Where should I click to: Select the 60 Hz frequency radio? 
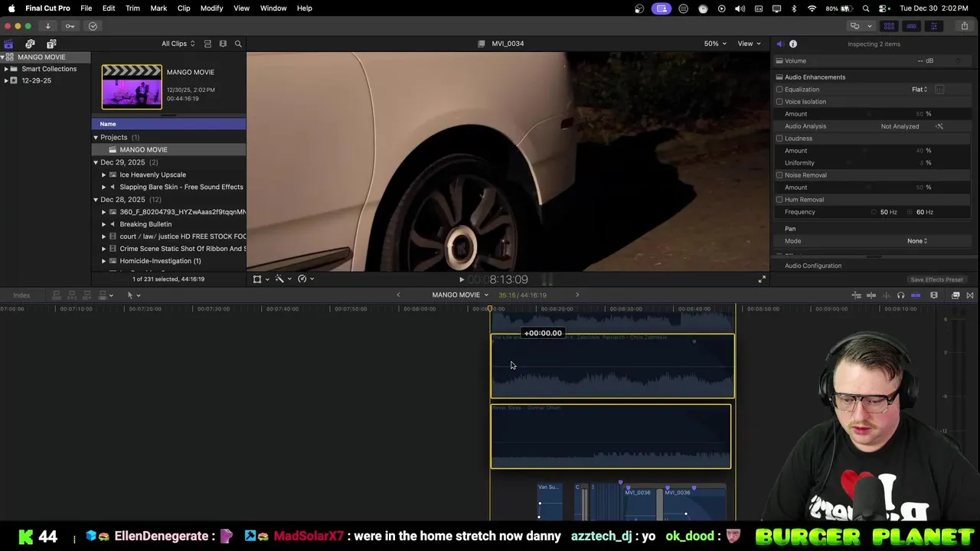click(x=910, y=212)
